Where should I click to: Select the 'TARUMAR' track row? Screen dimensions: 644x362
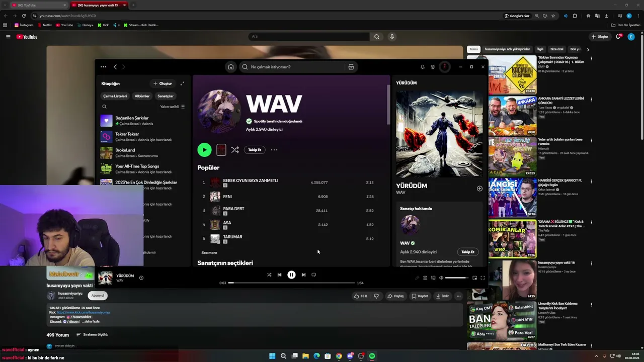point(291,239)
